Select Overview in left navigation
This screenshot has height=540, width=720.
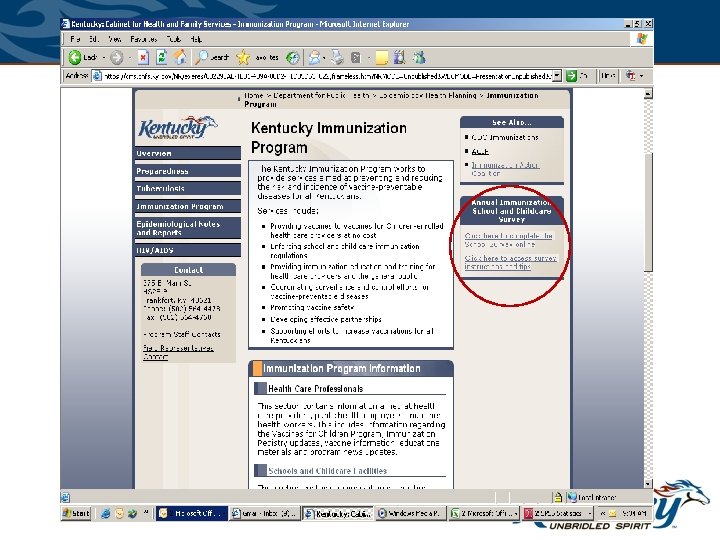pos(188,153)
